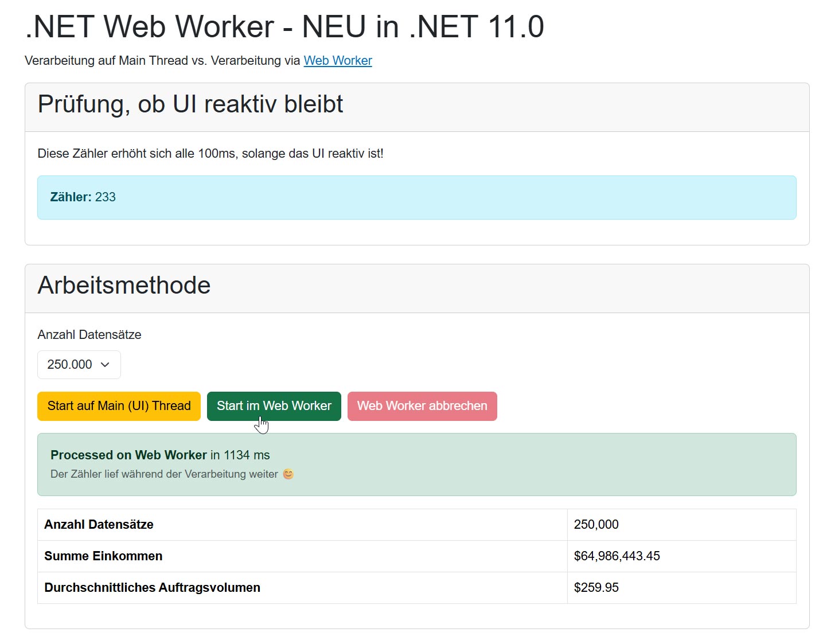
Task: Click the dropdown chevron next to 250.000
Action: tap(105, 365)
